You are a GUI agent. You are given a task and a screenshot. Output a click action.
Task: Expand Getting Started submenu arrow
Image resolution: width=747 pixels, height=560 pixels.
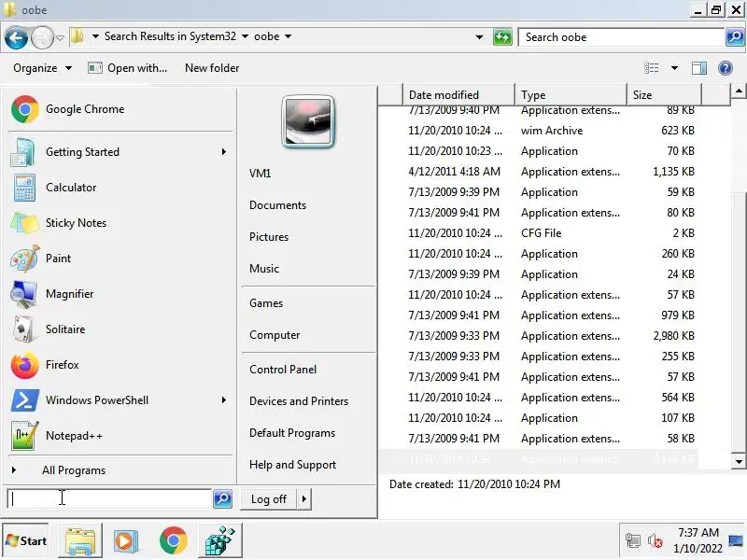223,152
